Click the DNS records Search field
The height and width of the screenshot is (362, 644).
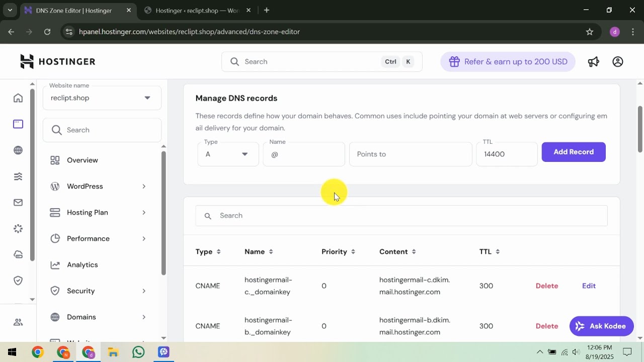pyautogui.click(x=401, y=216)
